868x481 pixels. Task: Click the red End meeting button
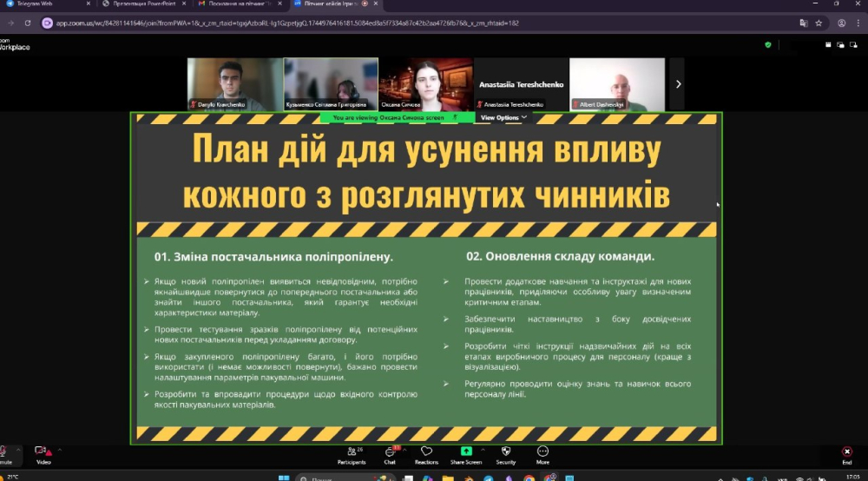tap(846, 453)
